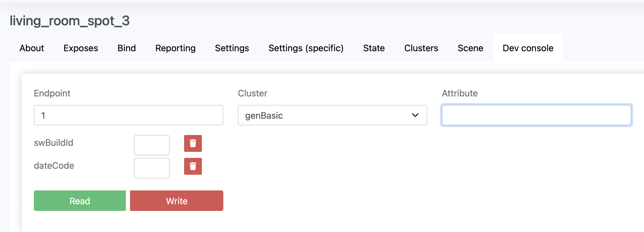Go to the Bind tab
This screenshot has height=232, width=644.
(x=127, y=48)
